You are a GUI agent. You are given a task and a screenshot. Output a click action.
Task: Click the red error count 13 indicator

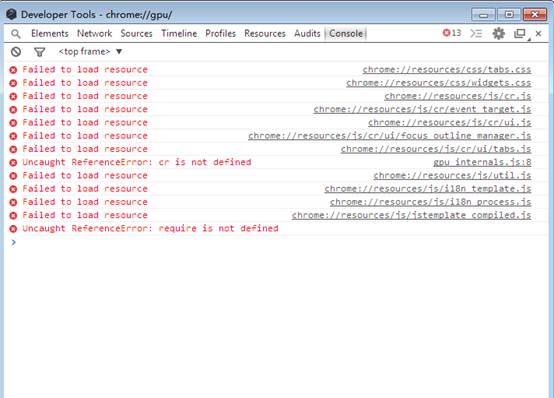tap(452, 33)
